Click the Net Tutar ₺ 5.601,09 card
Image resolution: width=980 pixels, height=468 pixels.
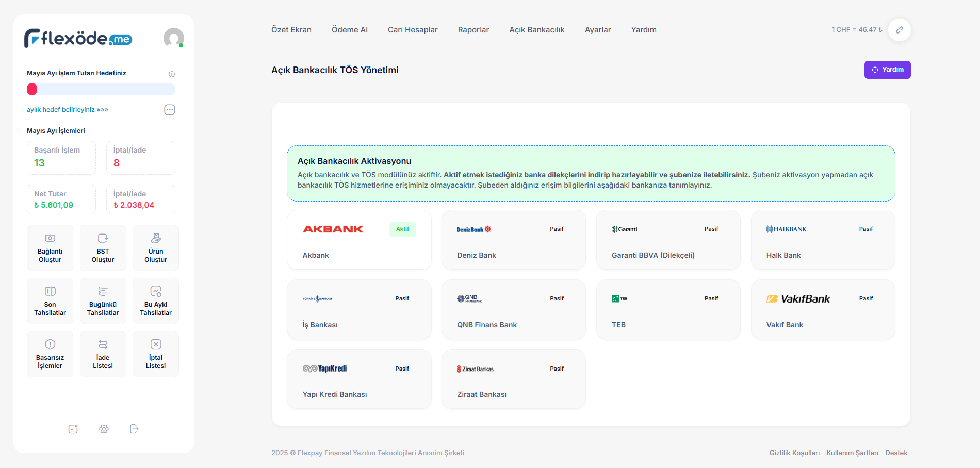point(61,199)
